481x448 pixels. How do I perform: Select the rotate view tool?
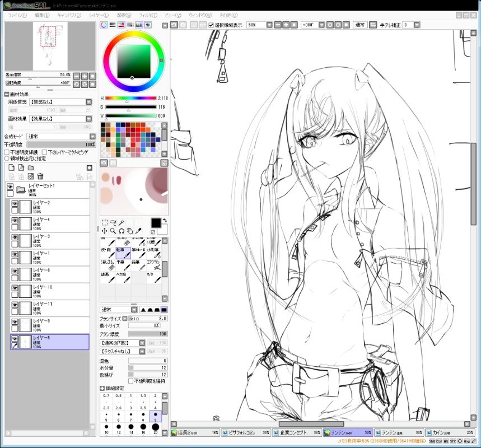coord(122,231)
